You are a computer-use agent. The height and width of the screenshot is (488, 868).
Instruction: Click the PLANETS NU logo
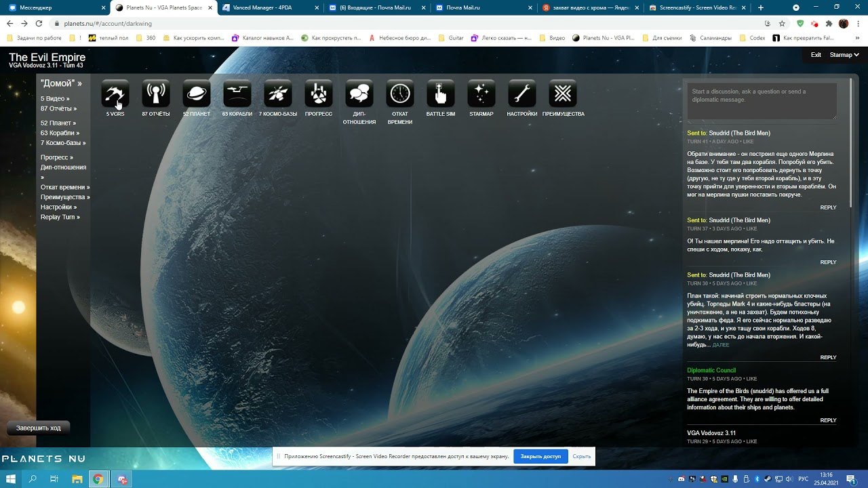point(43,459)
